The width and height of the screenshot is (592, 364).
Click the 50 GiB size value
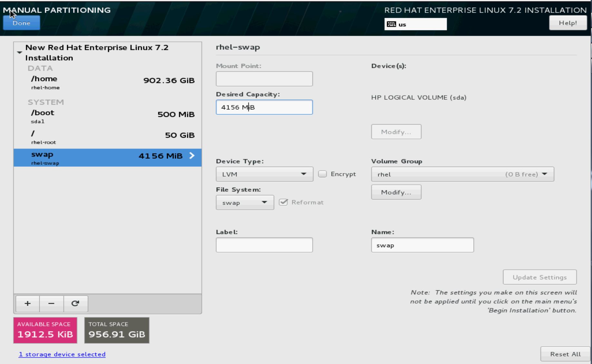point(180,135)
